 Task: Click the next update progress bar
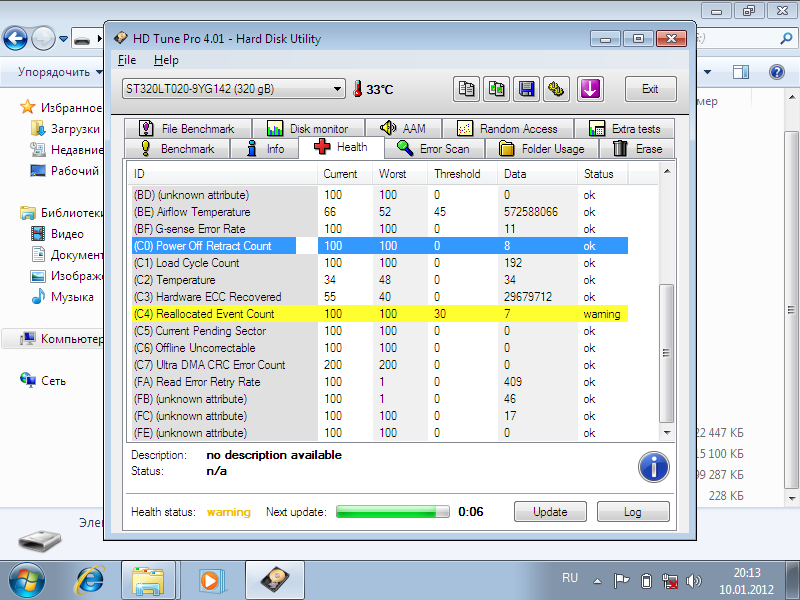tap(392, 512)
